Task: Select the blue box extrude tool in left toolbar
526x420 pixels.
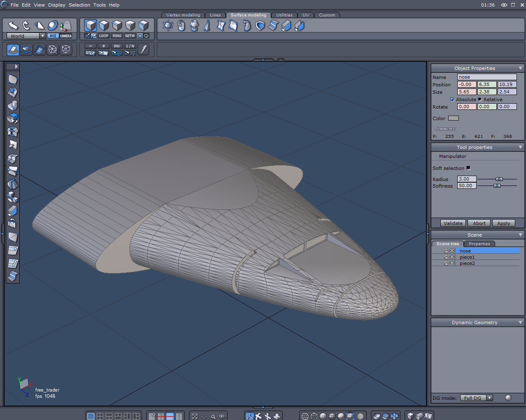Action: click(x=13, y=118)
